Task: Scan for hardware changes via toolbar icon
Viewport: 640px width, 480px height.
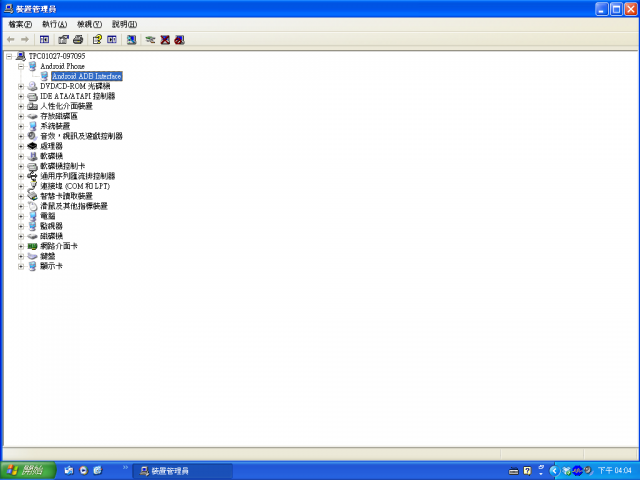Action: [x=131, y=40]
